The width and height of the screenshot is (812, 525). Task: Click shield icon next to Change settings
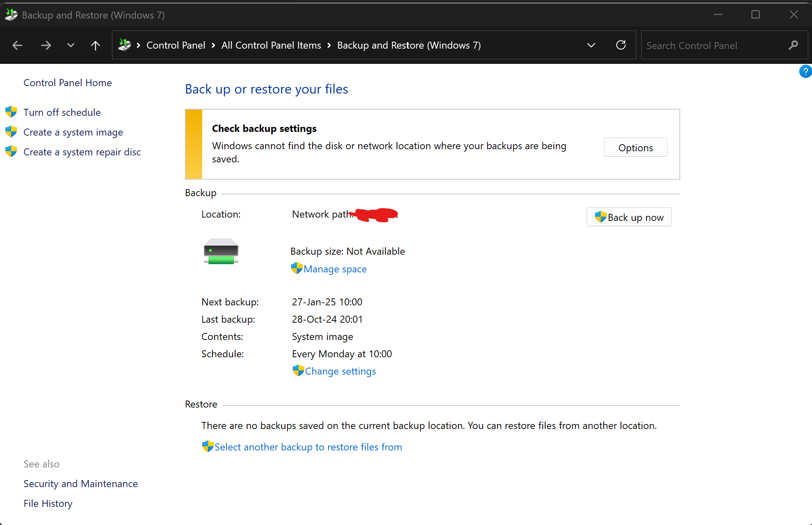pos(298,370)
